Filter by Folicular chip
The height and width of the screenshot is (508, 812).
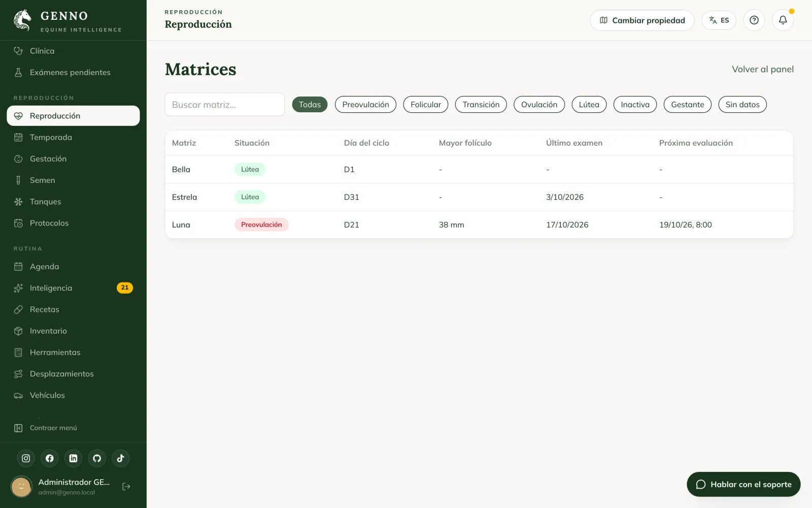point(426,105)
